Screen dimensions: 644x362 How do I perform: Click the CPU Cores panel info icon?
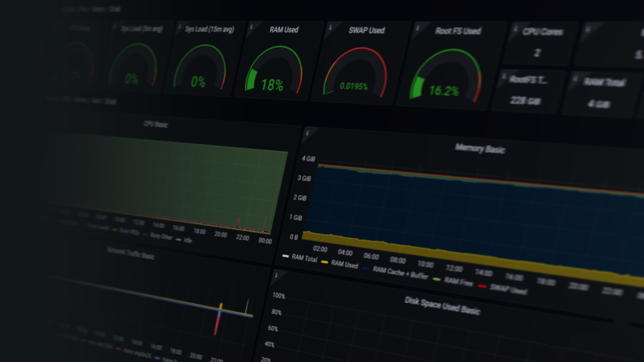point(516,29)
